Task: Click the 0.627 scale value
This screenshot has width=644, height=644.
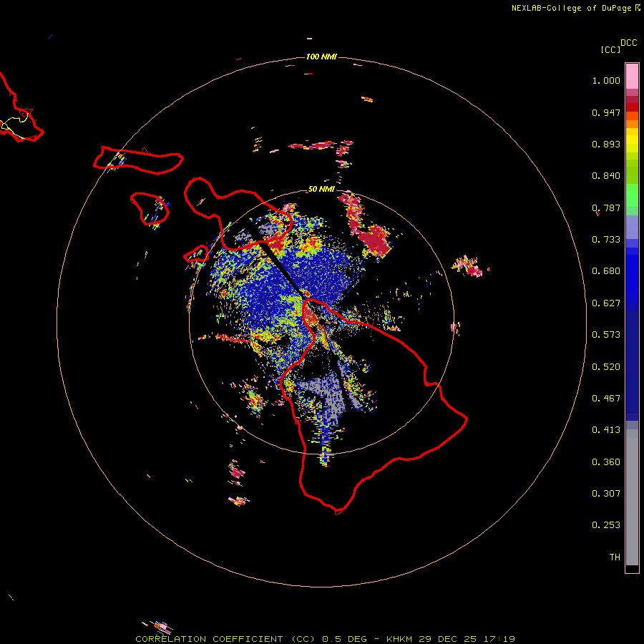Action: point(606,303)
